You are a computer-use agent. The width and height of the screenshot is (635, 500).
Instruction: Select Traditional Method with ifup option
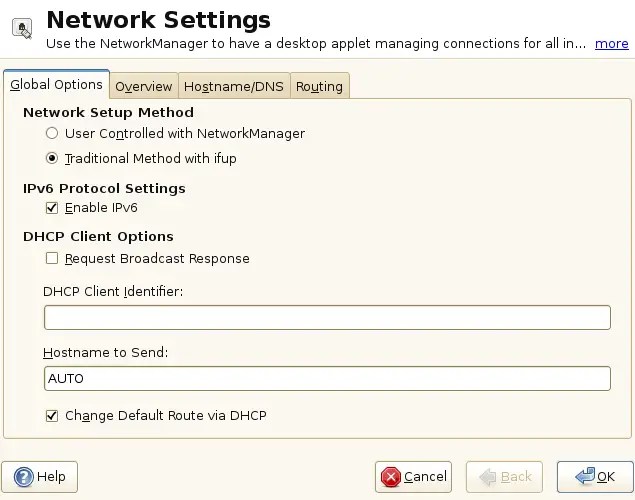pos(52,158)
